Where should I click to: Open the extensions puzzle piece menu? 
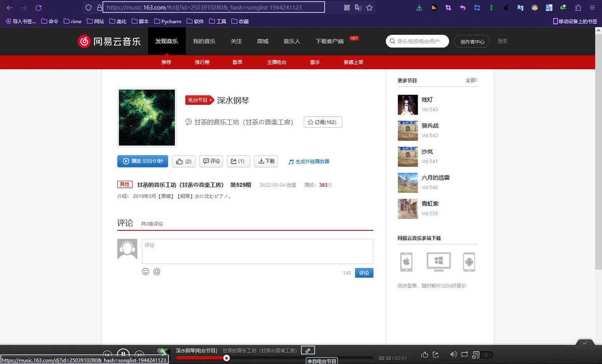(578, 8)
